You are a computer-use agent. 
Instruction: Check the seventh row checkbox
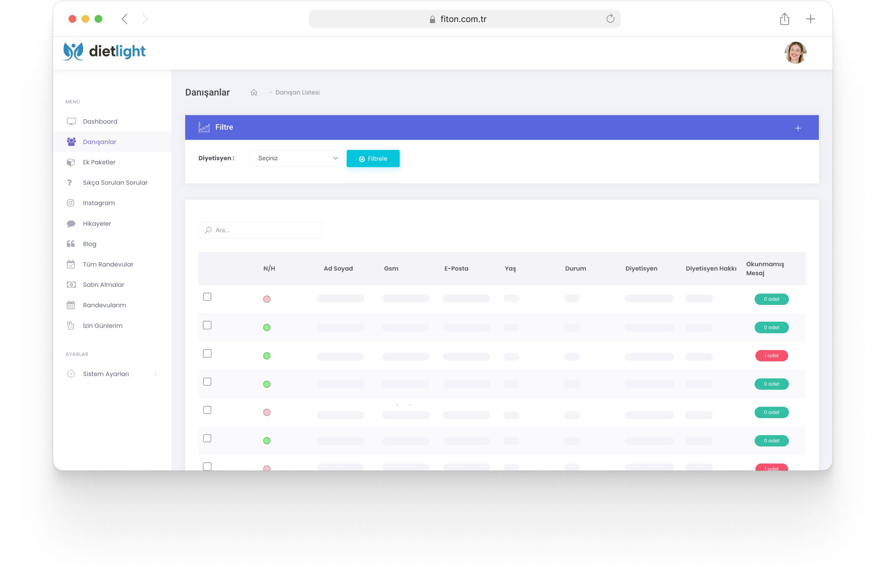[207, 467]
